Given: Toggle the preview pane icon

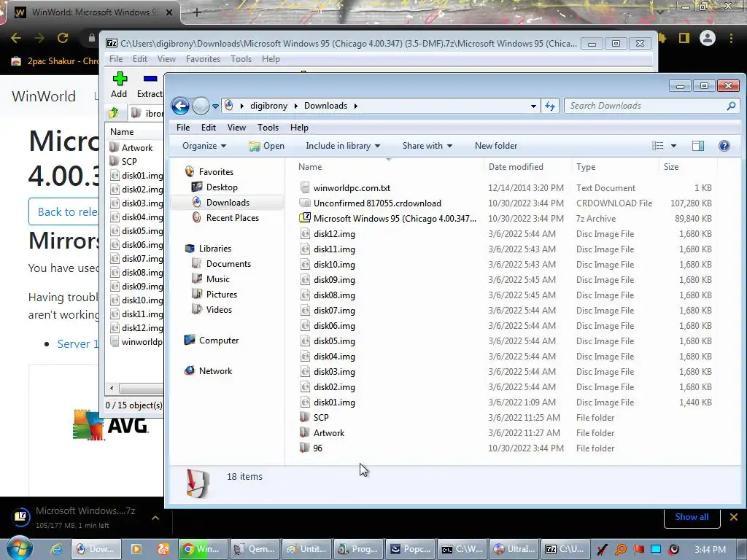Looking at the screenshot, I should (x=698, y=146).
